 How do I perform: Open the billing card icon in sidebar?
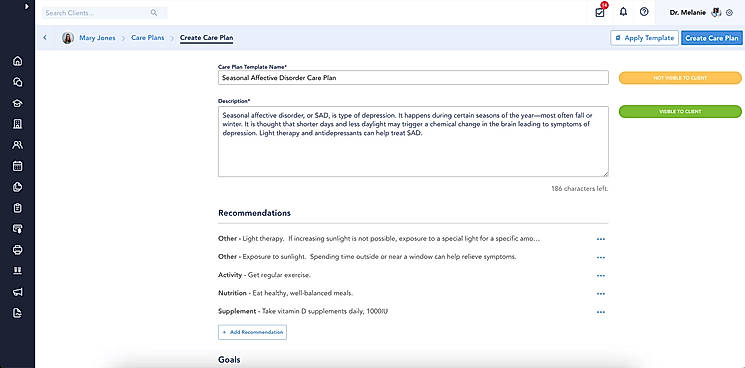click(x=18, y=229)
